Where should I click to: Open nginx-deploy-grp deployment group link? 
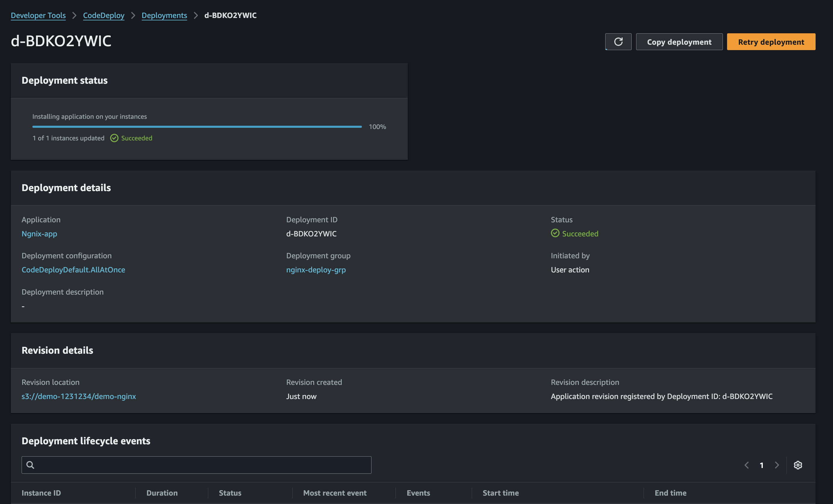pyautogui.click(x=316, y=269)
